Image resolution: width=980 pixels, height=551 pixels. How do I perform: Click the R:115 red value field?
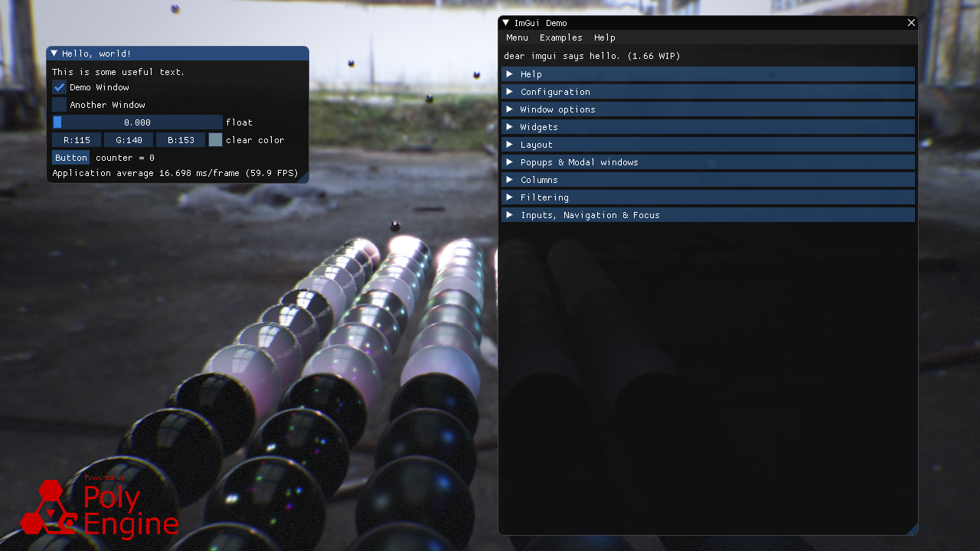(x=77, y=140)
